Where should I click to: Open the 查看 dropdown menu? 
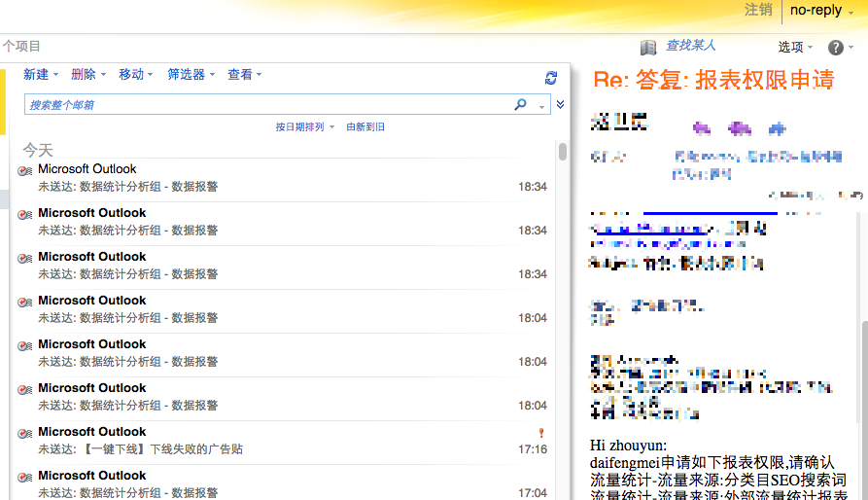(x=245, y=74)
